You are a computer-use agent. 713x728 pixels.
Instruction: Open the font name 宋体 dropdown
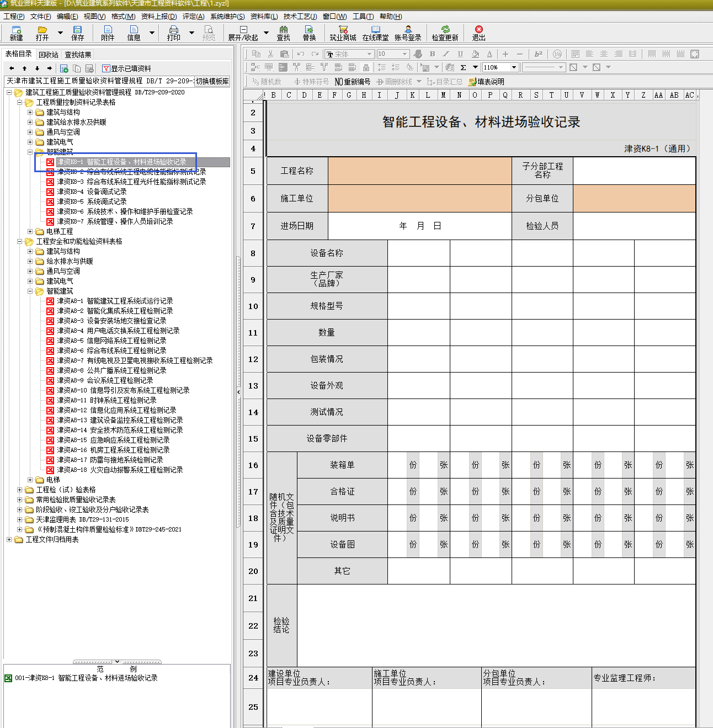[x=370, y=54]
